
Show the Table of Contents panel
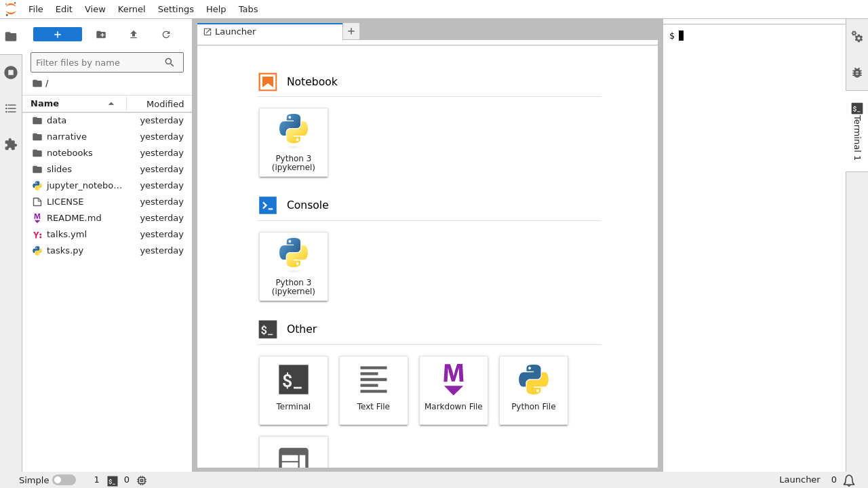tap(11, 108)
